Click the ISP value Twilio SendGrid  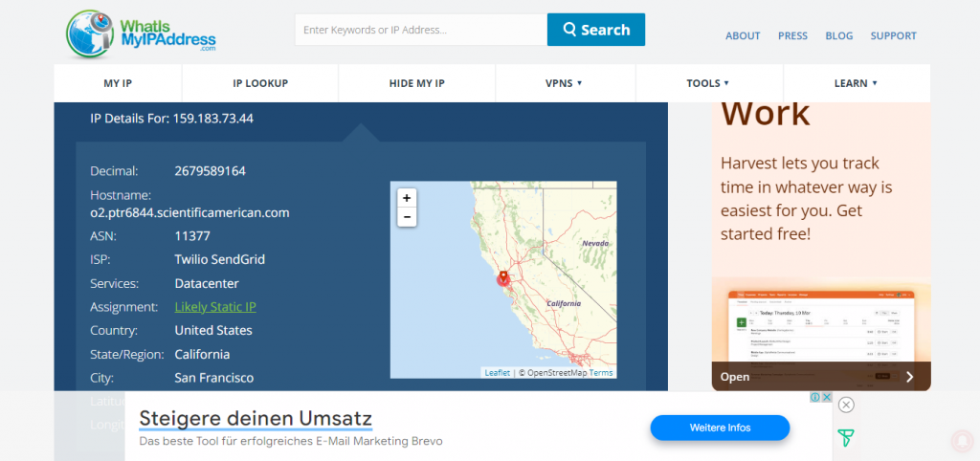220,259
